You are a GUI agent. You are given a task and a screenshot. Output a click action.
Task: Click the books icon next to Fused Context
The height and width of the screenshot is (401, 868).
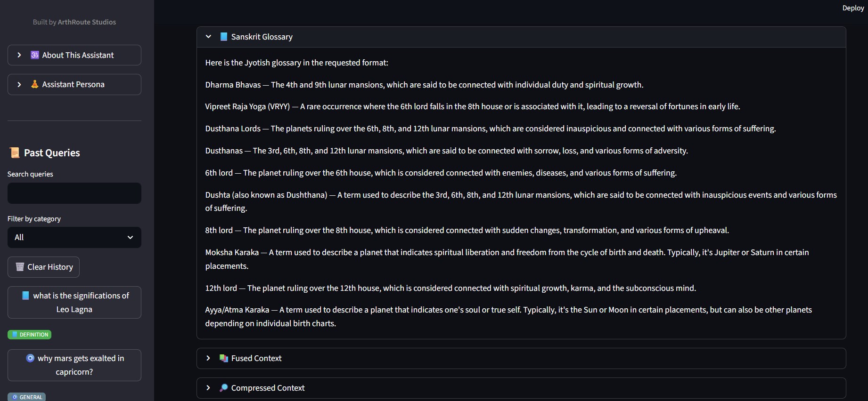pyautogui.click(x=223, y=358)
